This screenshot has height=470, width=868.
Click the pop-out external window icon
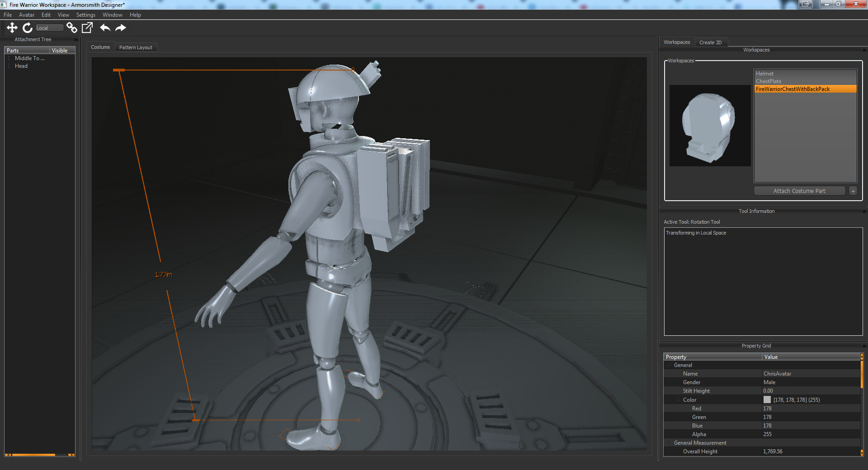tap(87, 28)
